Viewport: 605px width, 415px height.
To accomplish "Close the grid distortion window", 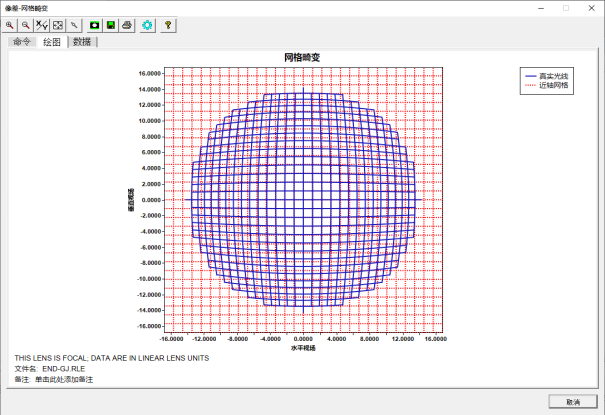I will 591,8.
